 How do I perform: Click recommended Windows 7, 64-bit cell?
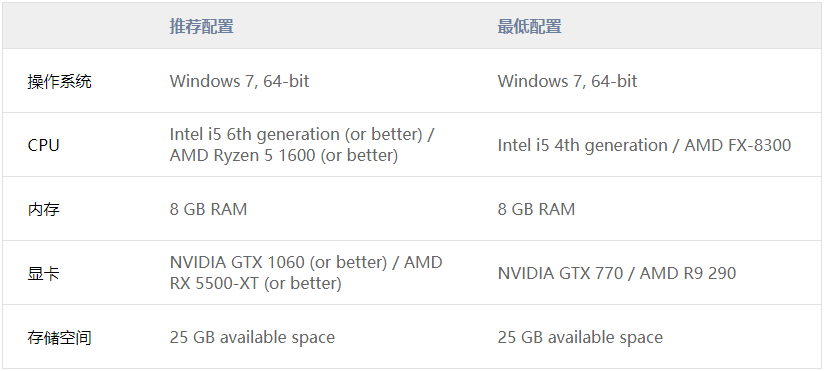pos(239,81)
